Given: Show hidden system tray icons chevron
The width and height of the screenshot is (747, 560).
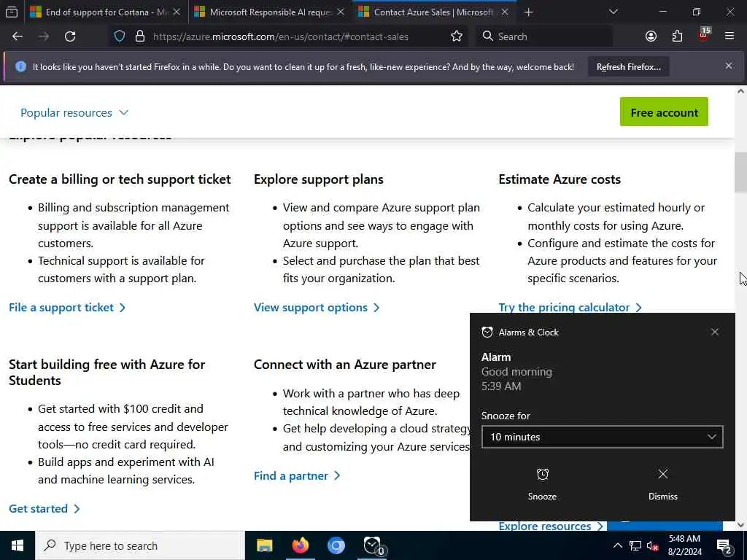Looking at the screenshot, I should 617,545.
